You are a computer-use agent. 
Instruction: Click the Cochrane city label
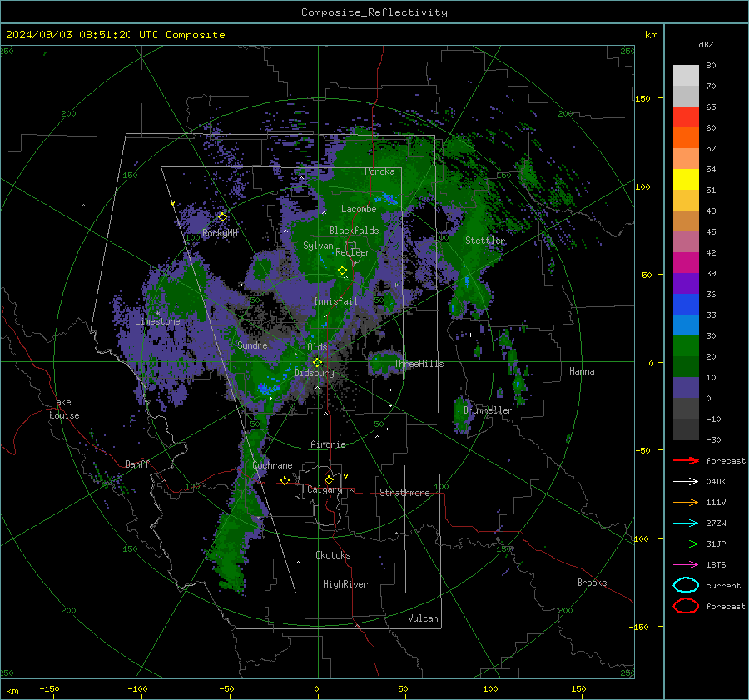tap(272, 465)
